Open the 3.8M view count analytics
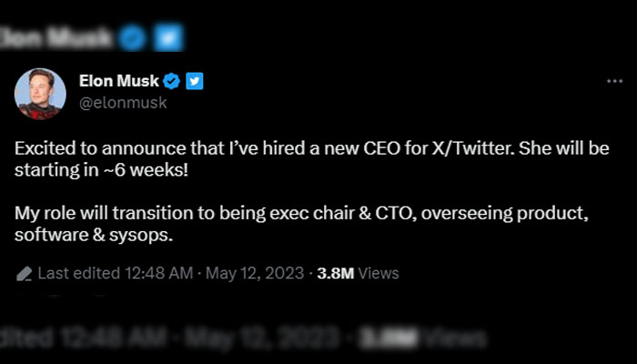637x364 pixels. pos(336,272)
